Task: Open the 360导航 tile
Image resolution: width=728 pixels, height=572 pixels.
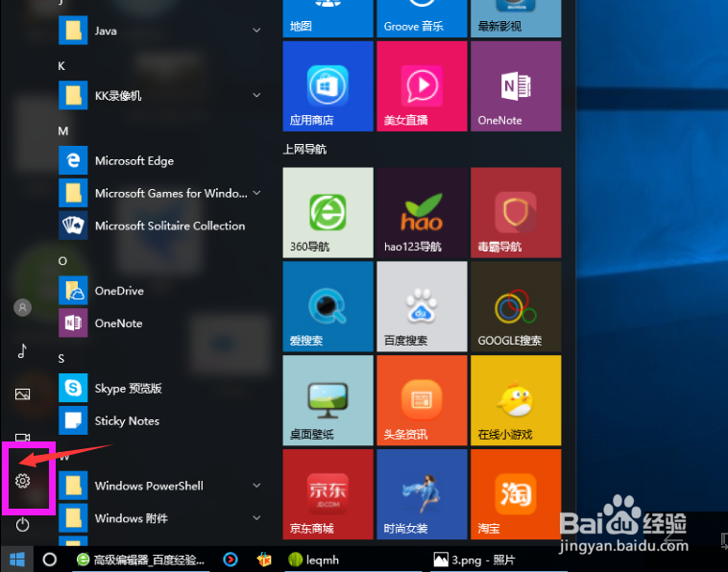Action: 328,212
